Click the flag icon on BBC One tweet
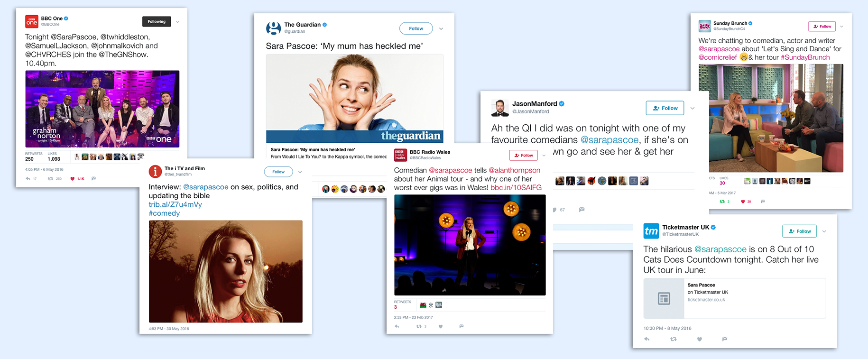The height and width of the screenshot is (359, 868). [93, 179]
